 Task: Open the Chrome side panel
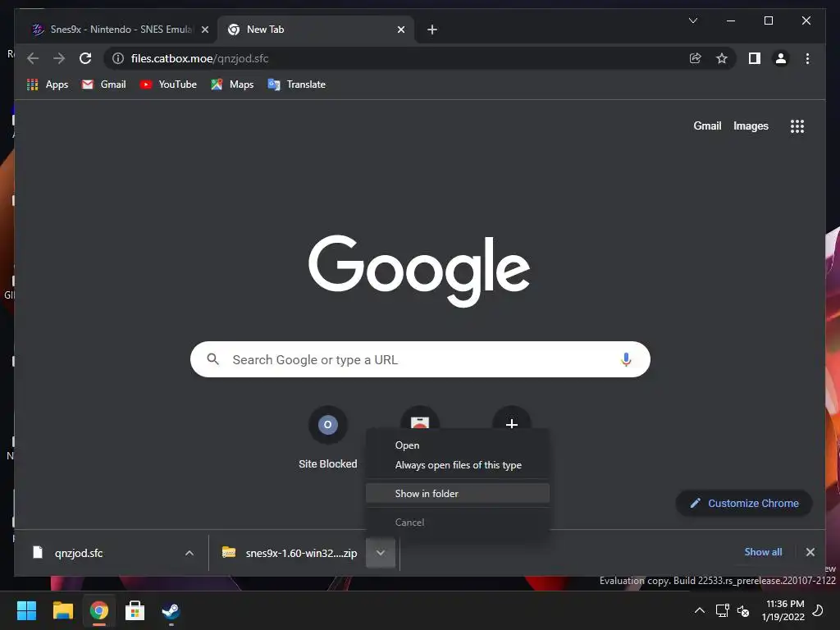click(755, 58)
